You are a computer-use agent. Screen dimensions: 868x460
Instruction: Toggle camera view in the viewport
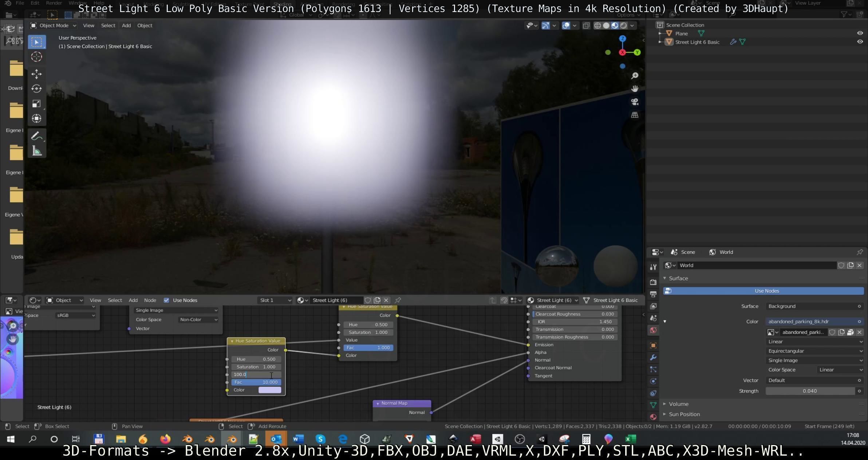point(635,102)
